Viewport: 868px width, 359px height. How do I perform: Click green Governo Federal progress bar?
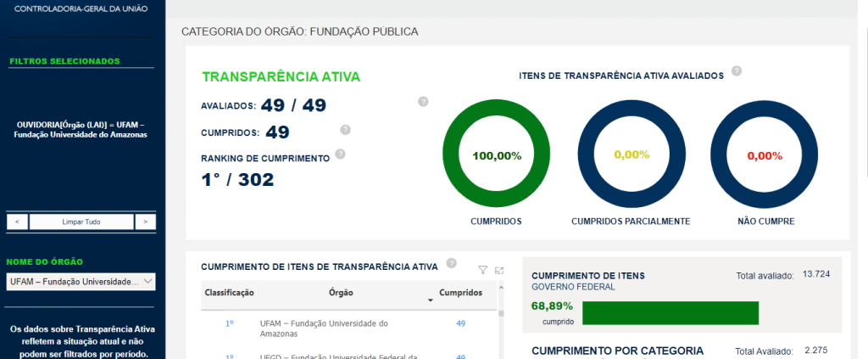coord(670,312)
